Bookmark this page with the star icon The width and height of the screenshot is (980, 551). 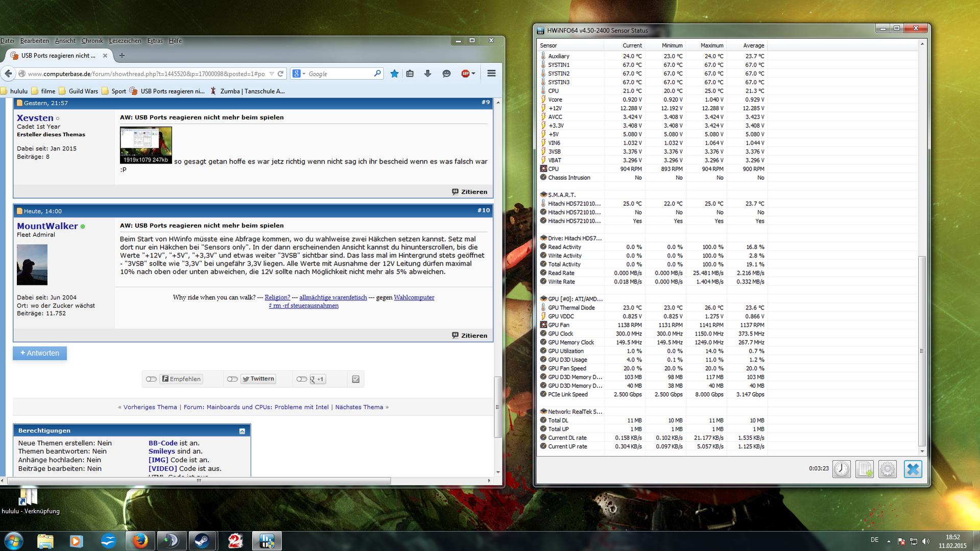pyautogui.click(x=394, y=74)
